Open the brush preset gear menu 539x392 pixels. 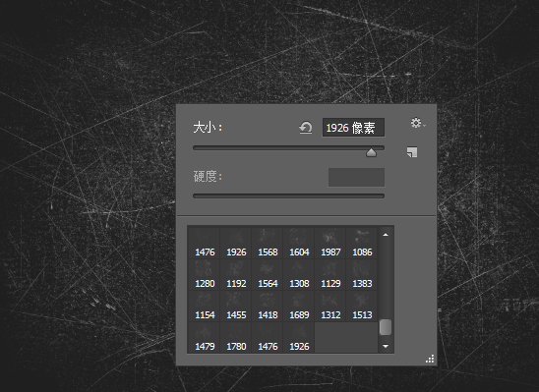tap(418, 123)
